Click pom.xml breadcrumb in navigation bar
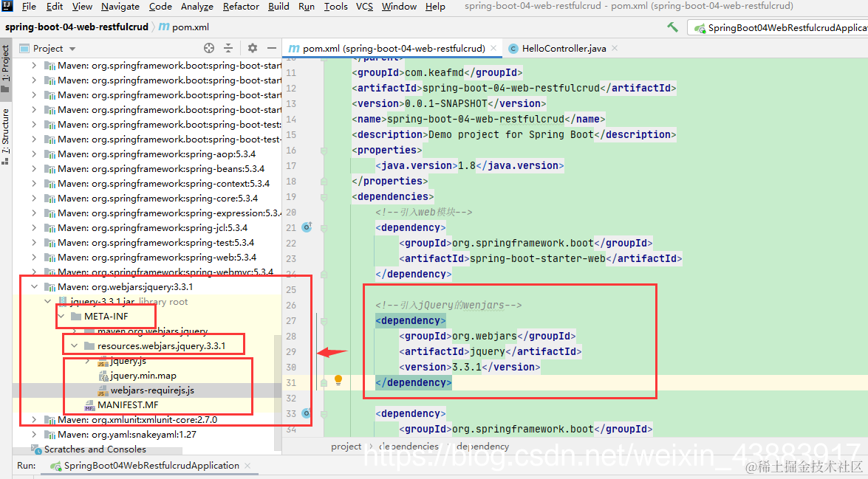Image resolution: width=868 pixels, height=479 pixels. (x=184, y=27)
